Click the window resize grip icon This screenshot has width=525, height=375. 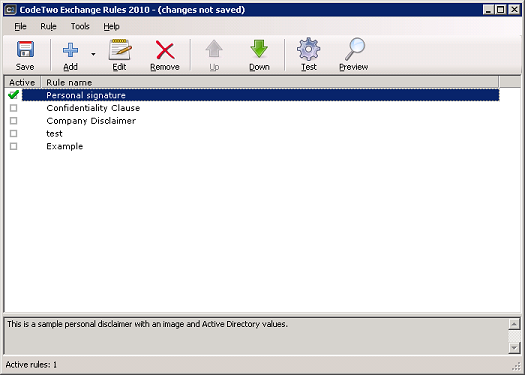click(x=516, y=367)
